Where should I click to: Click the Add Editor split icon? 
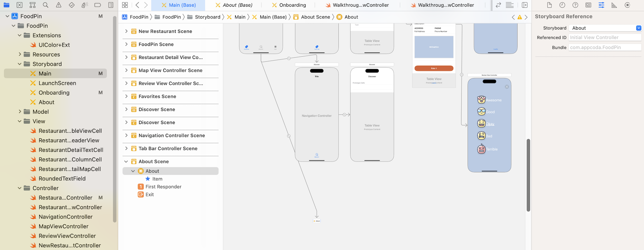525,5
